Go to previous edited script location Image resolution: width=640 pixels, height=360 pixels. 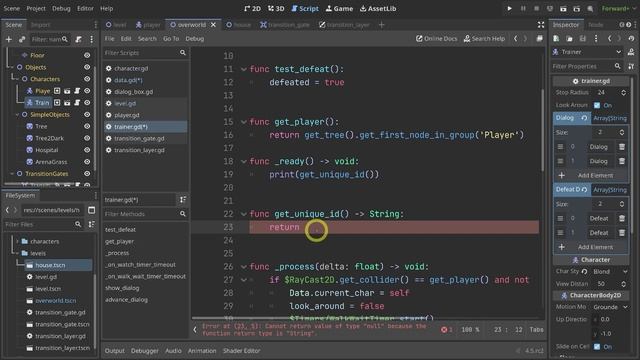(516, 39)
